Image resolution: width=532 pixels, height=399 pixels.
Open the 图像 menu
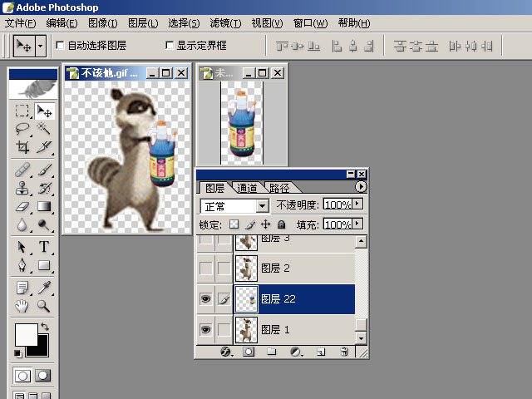[x=103, y=23]
